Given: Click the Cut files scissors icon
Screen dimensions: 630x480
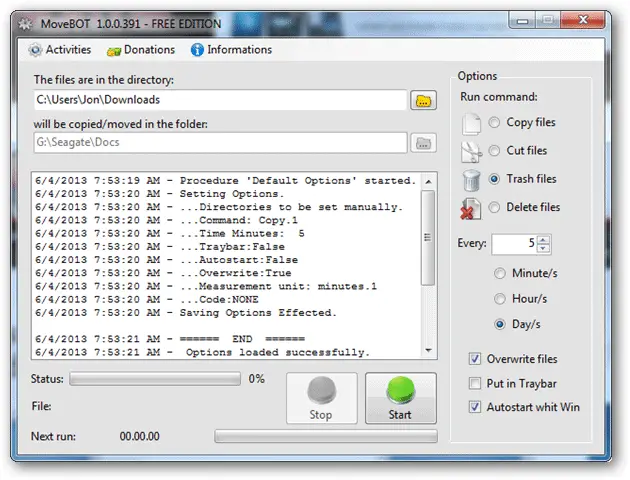Looking at the screenshot, I should point(471,152).
